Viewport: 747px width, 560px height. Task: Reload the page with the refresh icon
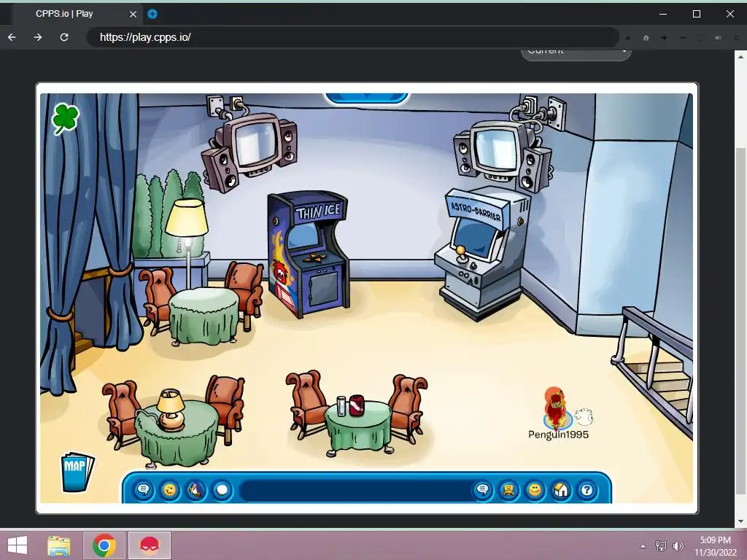[x=64, y=37]
